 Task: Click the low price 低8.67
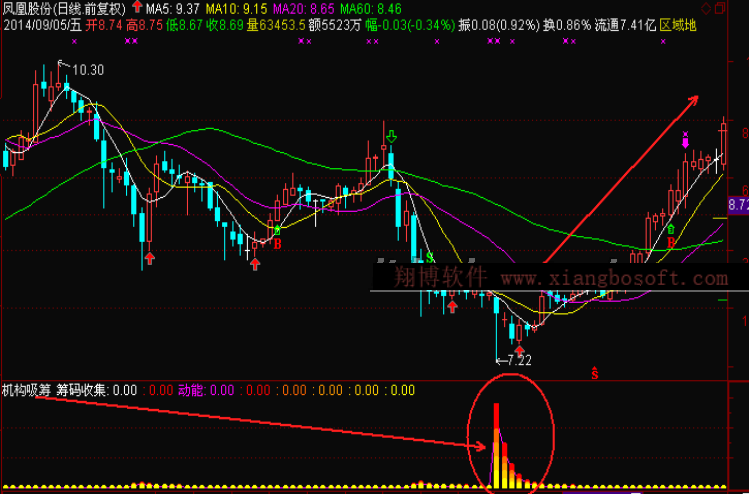coord(184,25)
